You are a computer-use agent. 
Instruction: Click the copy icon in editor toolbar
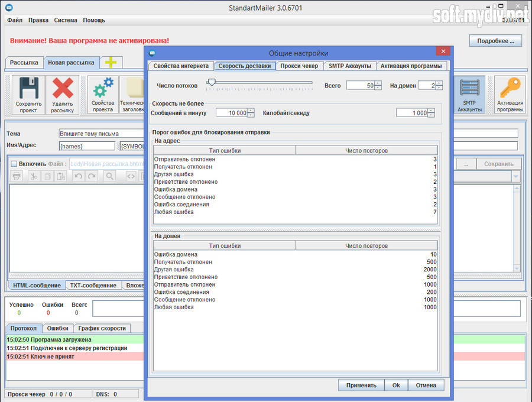(x=47, y=176)
